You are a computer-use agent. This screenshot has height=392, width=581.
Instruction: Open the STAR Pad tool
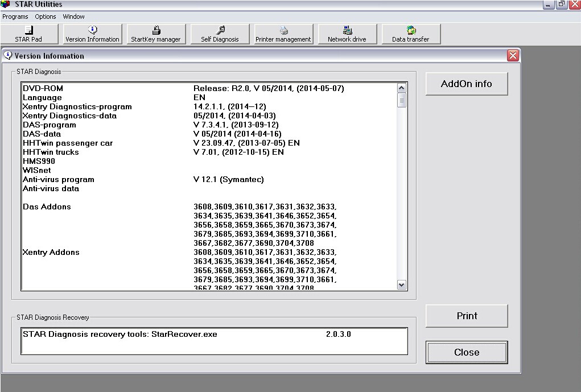29,34
